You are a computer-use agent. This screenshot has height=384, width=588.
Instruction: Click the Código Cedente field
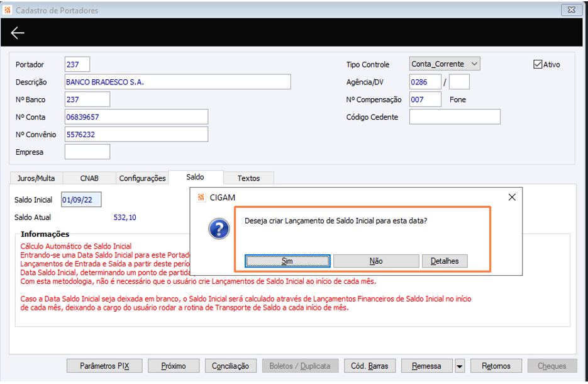(x=455, y=116)
